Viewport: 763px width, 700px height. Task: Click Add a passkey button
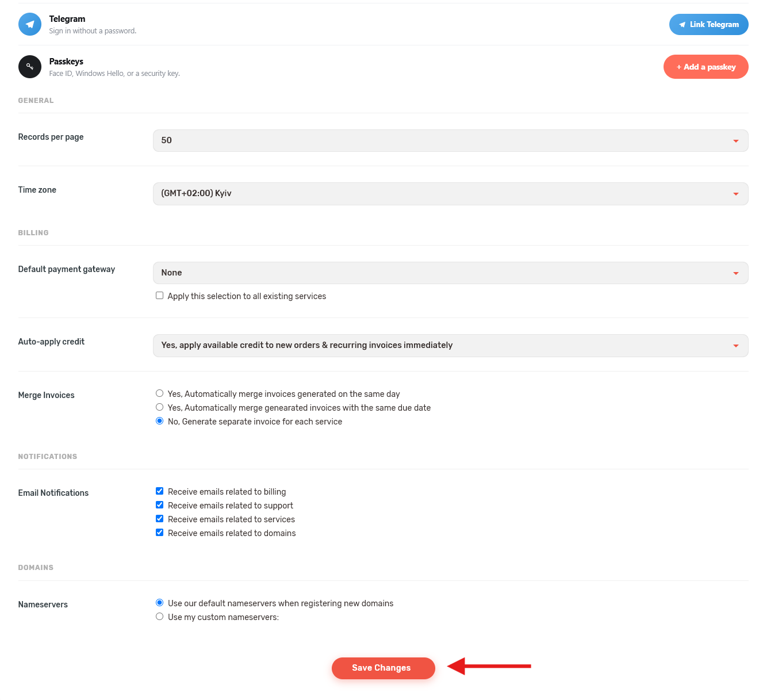coord(706,67)
